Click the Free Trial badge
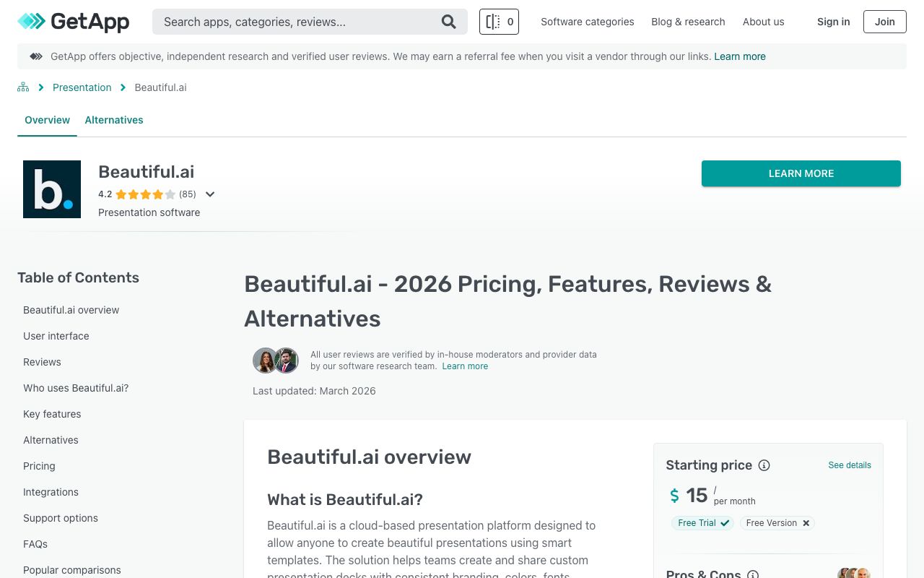This screenshot has width=924, height=578. pyautogui.click(x=703, y=523)
